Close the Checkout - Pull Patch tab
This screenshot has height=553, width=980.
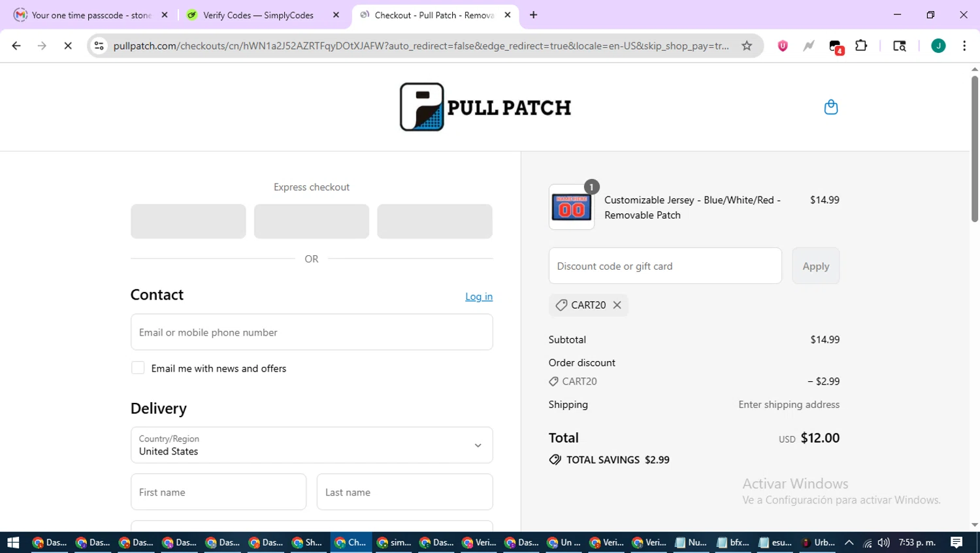click(508, 15)
